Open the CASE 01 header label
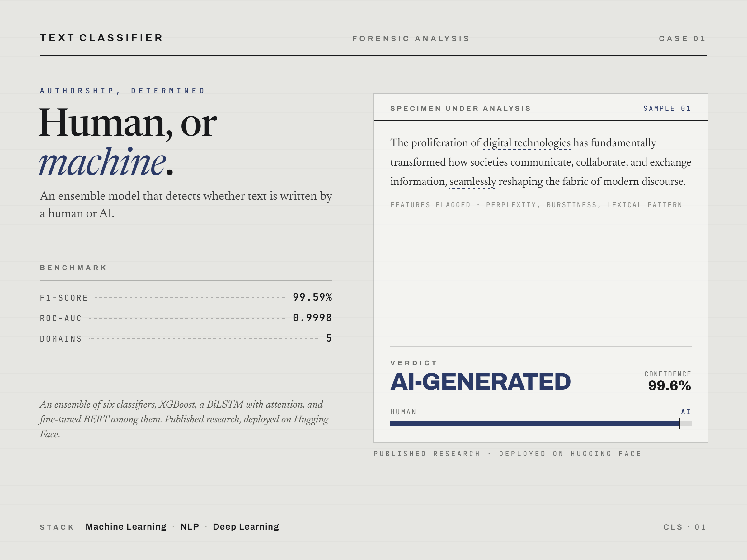The height and width of the screenshot is (560, 747). point(683,39)
